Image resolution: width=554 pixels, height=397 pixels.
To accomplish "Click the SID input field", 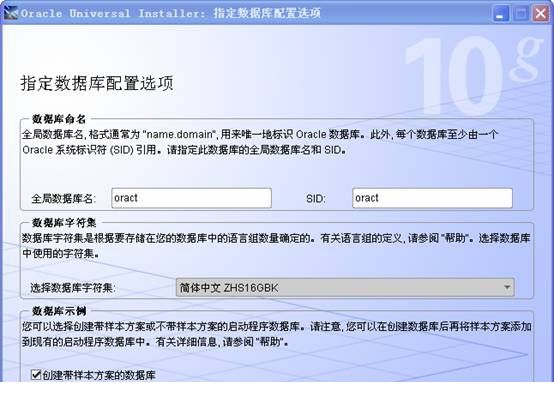I will click(432, 198).
